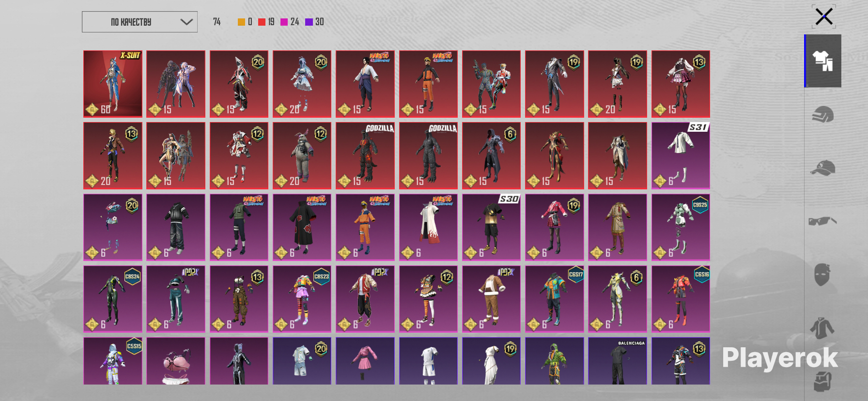868x401 pixels.
Task: Open the helmet category icon in sidebar
Action: click(x=823, y=115)
